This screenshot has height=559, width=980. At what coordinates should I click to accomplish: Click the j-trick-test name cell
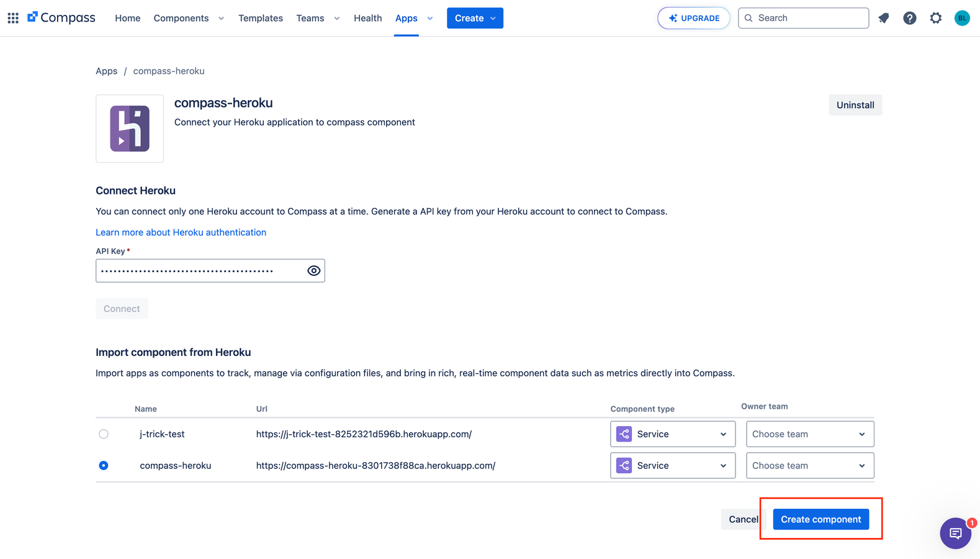pyautogui.click(x=162, y=434)
